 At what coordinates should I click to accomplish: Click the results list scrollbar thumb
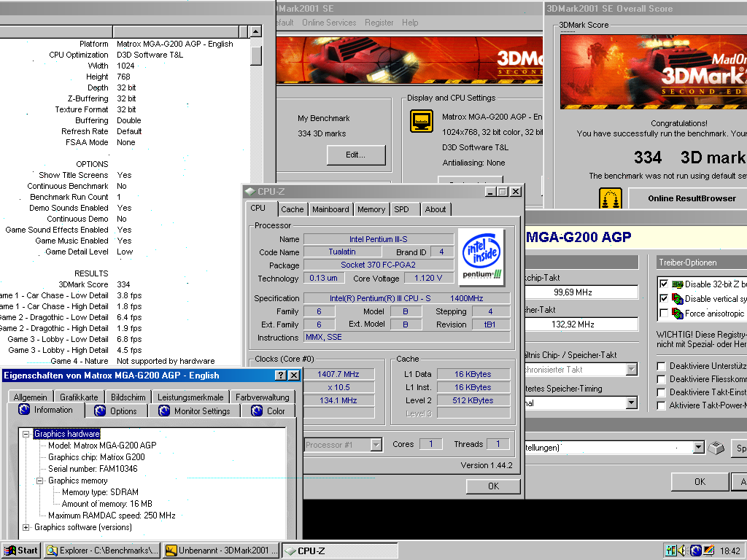pos(256,55)
